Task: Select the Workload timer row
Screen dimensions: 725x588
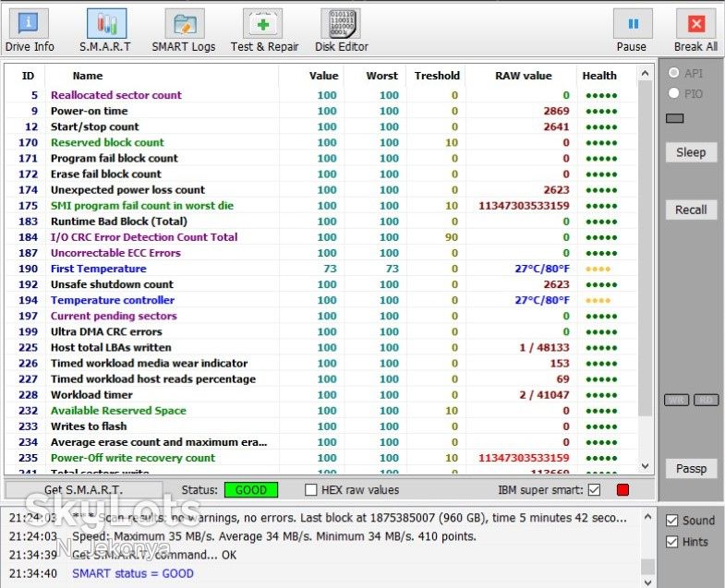Action: pyautogui.click(x=321, y=395)
